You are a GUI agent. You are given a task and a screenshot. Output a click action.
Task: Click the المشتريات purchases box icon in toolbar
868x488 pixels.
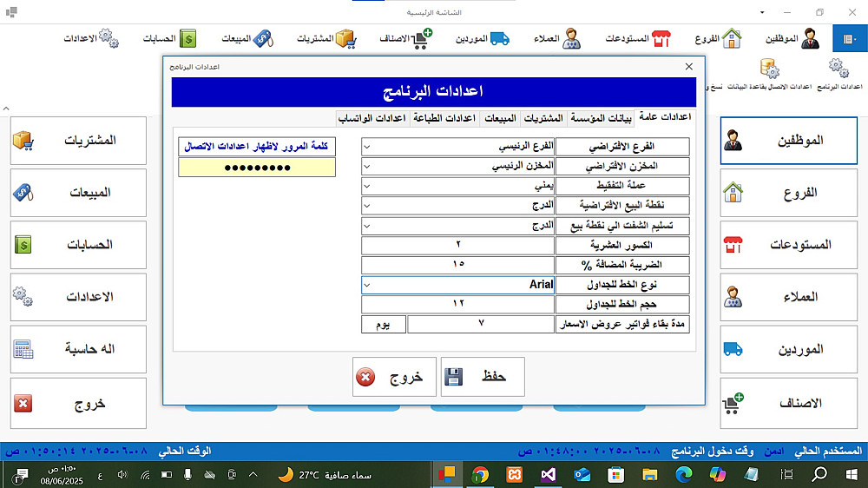point(326,39)
